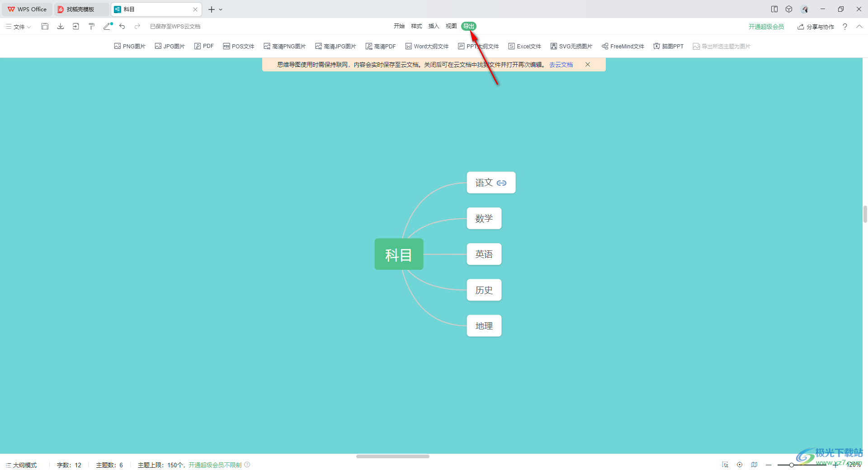Open 分享与协作 sharing button

coord(816,27)
